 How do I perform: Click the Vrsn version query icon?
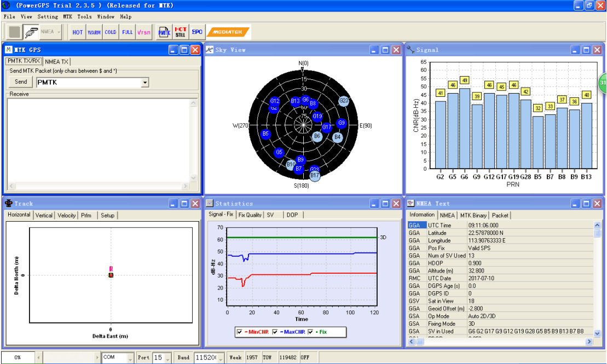[x=144, y=32]
